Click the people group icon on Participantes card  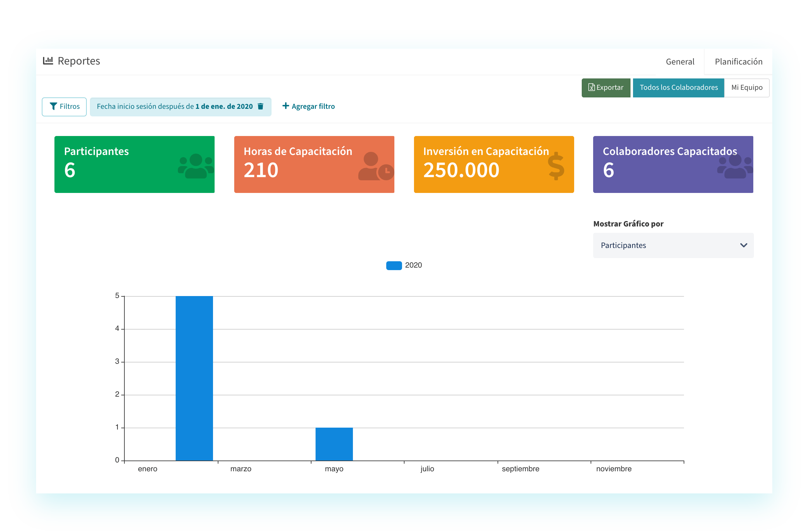196,166
